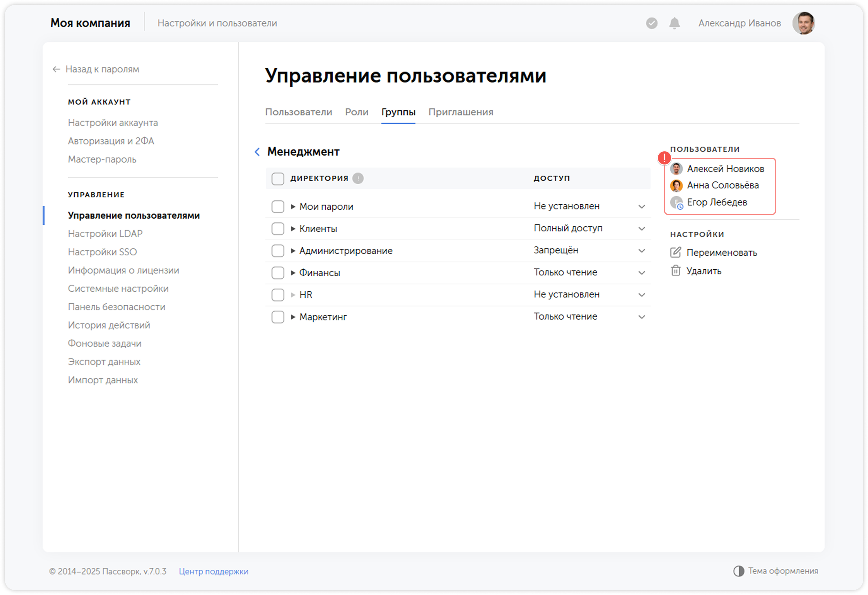The width and height of the screenshot is (868, 595).
Task: Expand the Администрирование folder triangle
Action: tap(293, 251)
